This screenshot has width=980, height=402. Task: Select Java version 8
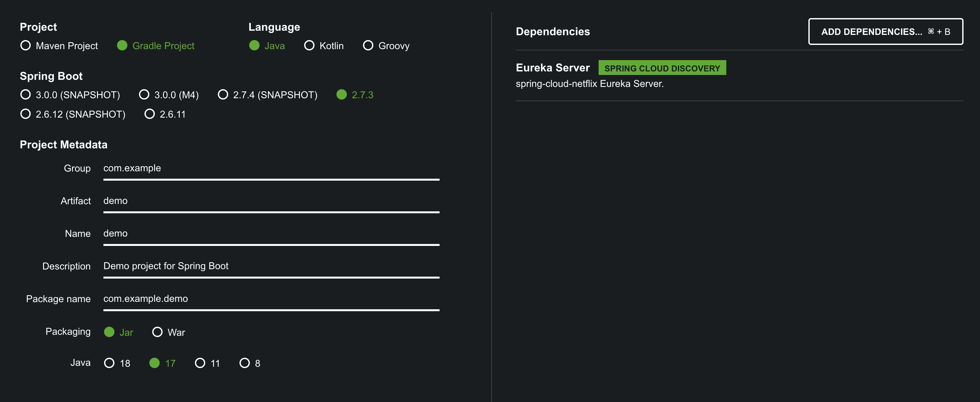pyautogui.click(x=245, y=363)
